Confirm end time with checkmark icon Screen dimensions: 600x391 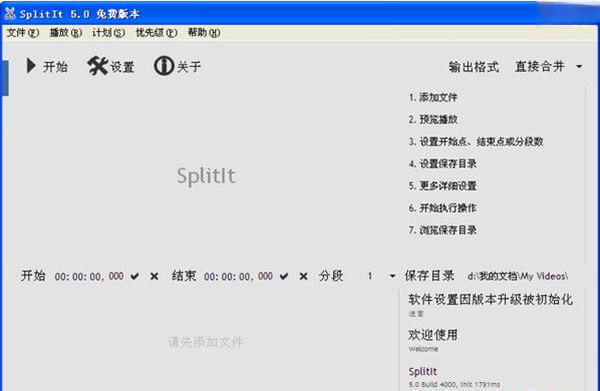(x=284, y=276)
